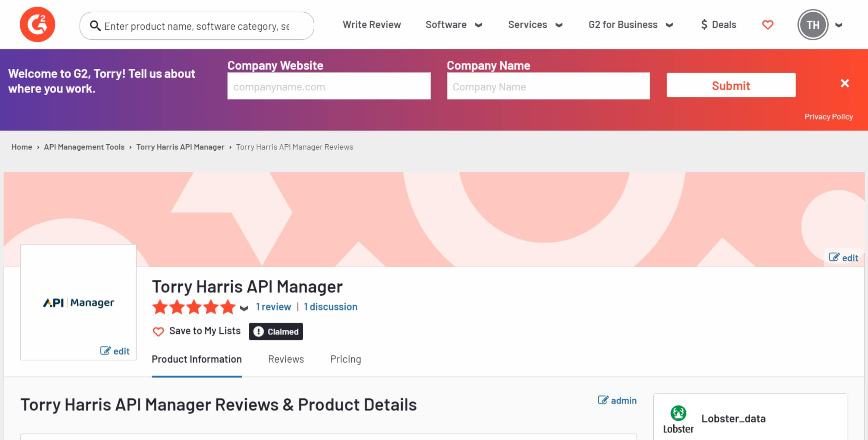Click the Claimed badge
Screen dimensions: 868x440
tap(276, 332)
